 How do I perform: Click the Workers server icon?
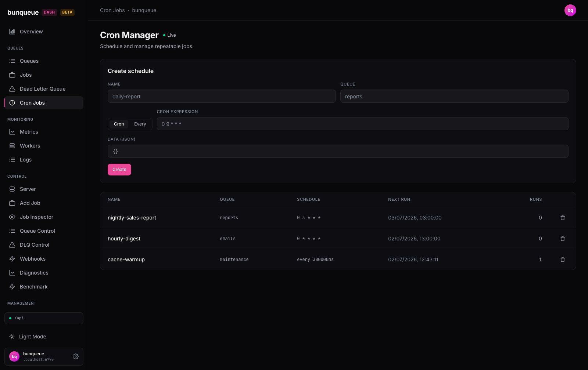12,146
